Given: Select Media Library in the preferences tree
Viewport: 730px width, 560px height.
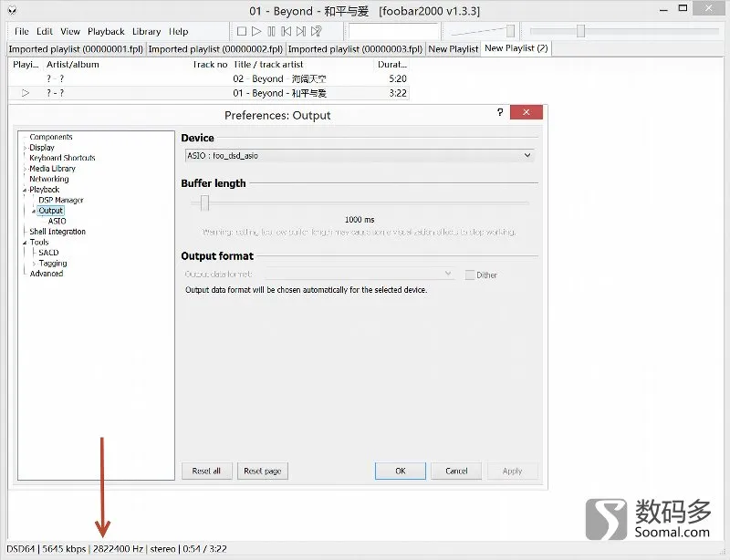Looking at the screenshot, I should tap(52, 169).
